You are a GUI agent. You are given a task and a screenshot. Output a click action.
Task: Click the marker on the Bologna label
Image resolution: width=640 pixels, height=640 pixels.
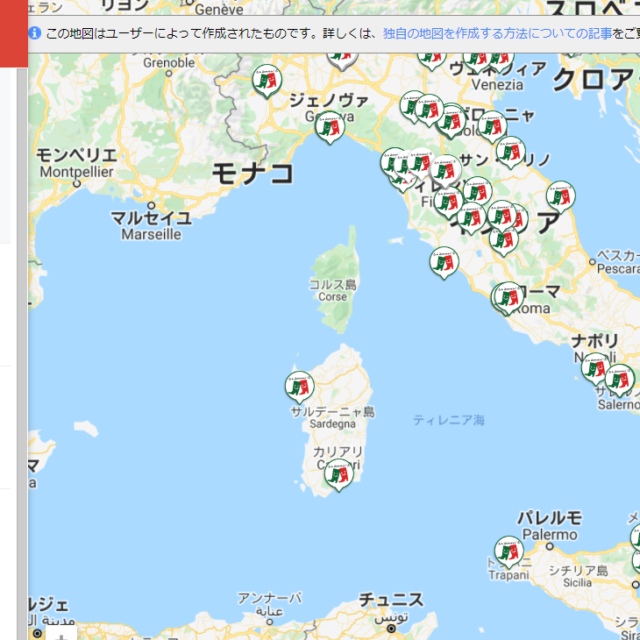[x=492, y=127]
